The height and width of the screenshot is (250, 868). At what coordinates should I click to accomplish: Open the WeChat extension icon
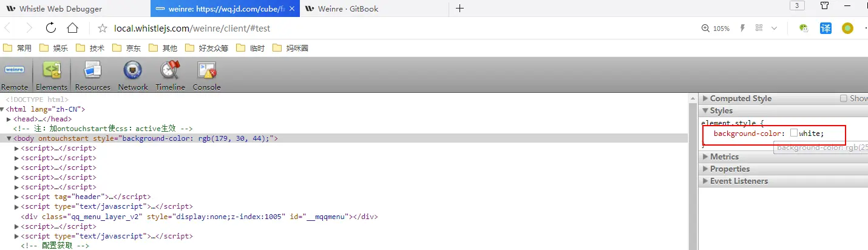[804, 29]
